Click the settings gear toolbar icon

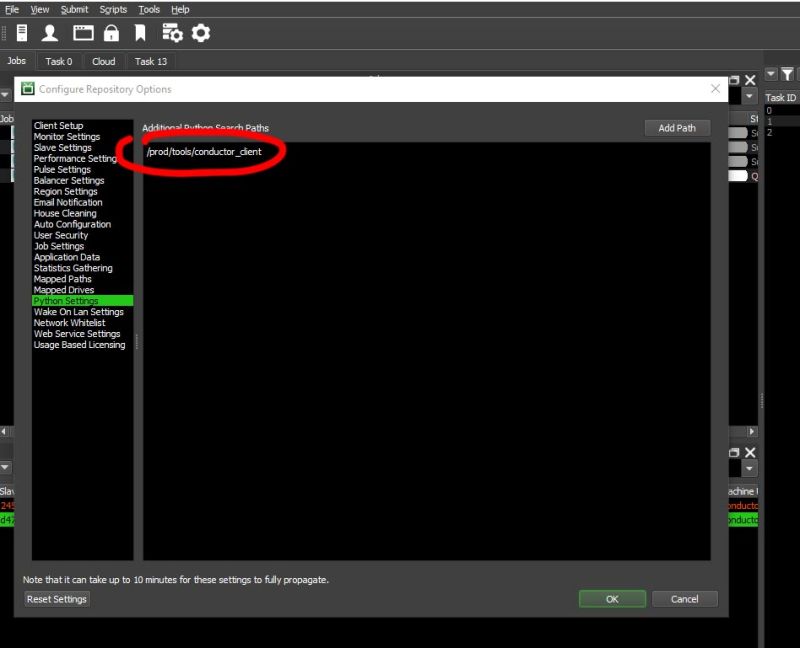201,32
